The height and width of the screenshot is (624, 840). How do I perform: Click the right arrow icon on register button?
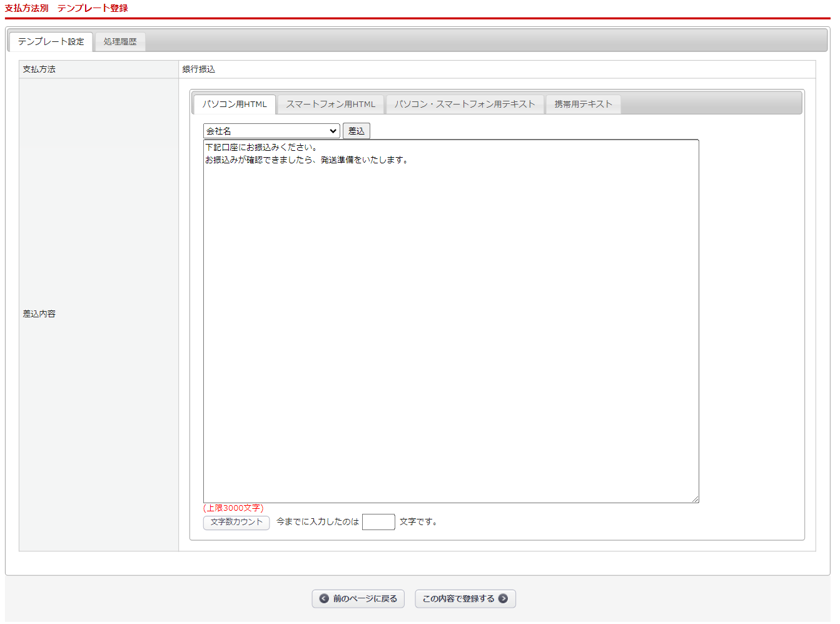tap(503, 598)
